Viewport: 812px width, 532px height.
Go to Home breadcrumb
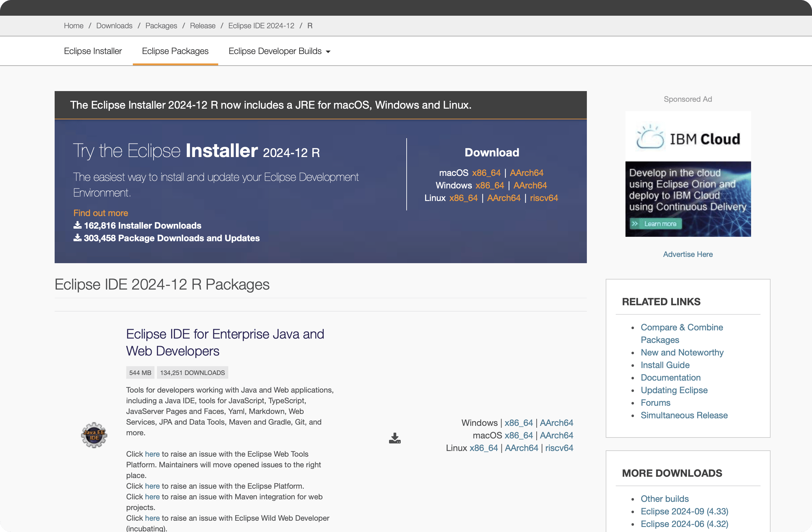(x=74, y=26)
